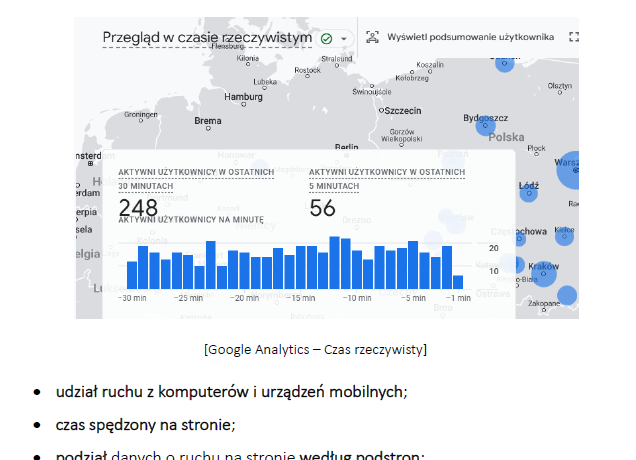The width and height of the screenshot is (636, 460).
Task: Open the dropdown arrow beside the status checkmark
Action: click(344, 38)
